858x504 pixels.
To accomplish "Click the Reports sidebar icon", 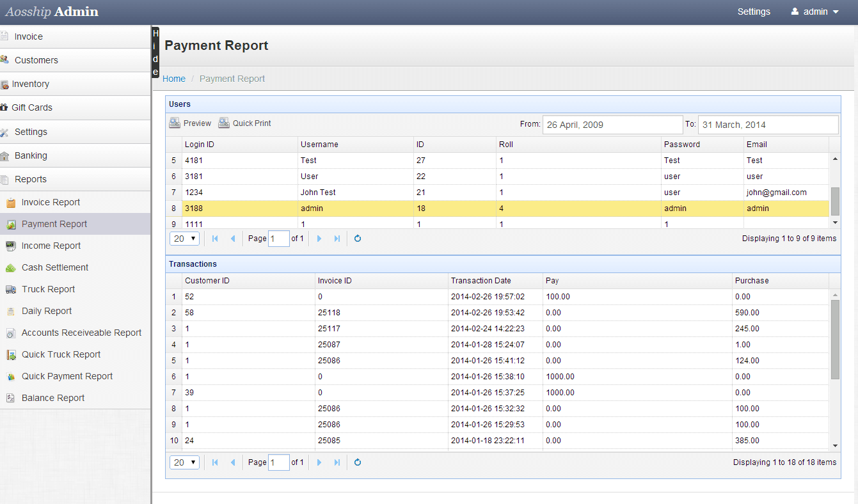I will pos(4,179).
